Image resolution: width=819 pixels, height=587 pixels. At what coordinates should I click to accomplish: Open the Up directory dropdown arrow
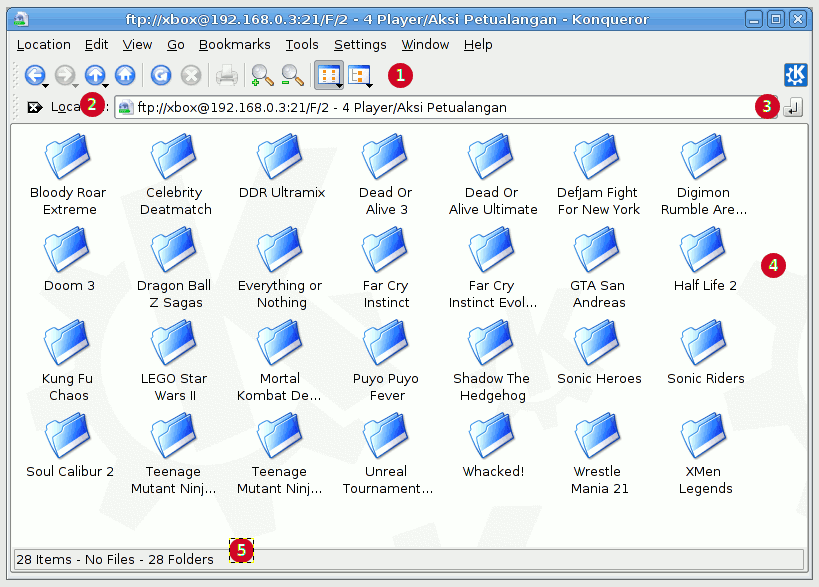click(106, 85)
